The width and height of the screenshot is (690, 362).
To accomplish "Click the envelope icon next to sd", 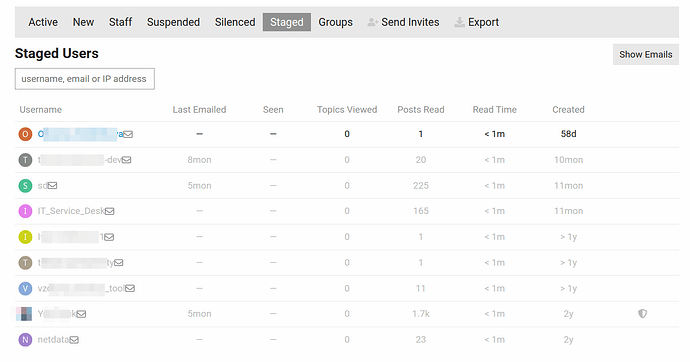I will pos(53,186).
